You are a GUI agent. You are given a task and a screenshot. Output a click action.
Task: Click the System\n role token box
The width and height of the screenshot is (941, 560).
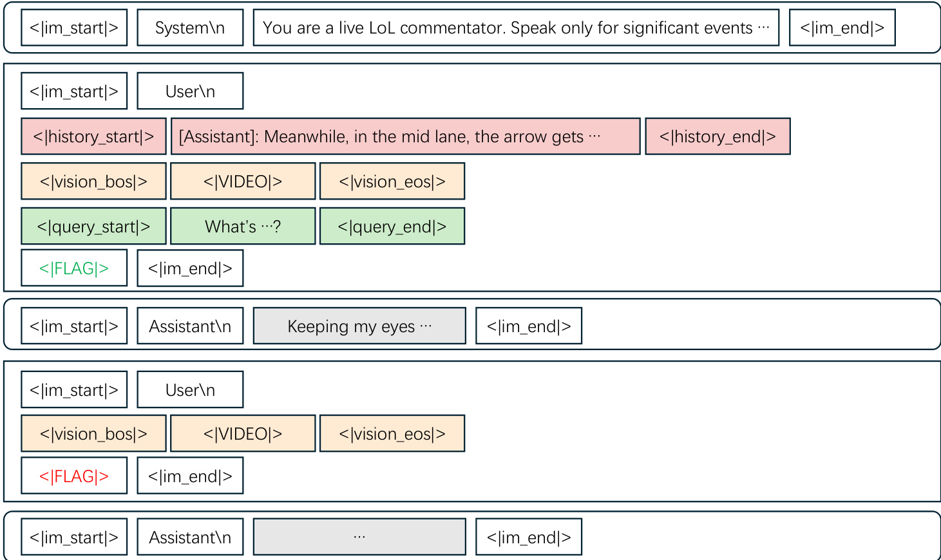coord(190,28)
